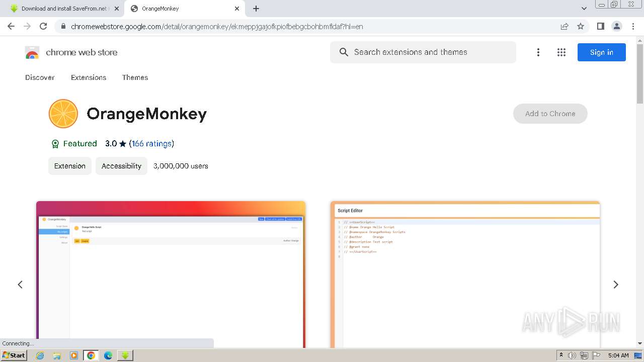644x362 pixels.
Task: Close the SaveFrom.net tab
Action: coord(117,9)
